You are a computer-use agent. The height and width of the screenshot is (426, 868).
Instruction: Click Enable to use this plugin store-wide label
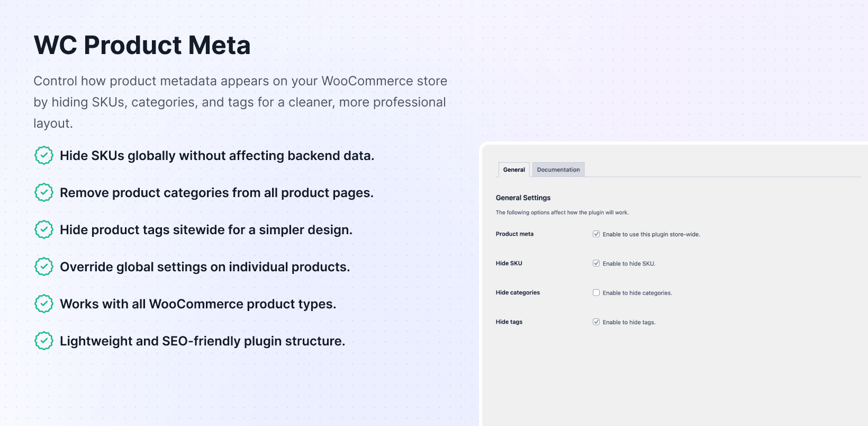point(651,234)
